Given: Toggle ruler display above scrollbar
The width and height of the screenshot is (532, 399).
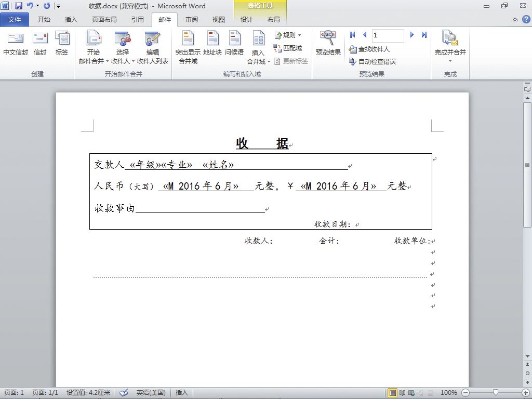Looking at the screenshot, I should (x=527, y=88).
